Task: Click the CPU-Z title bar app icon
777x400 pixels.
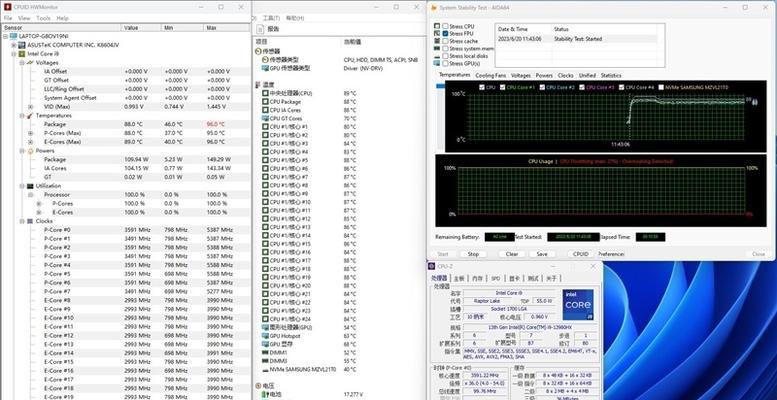Action: 432,266
